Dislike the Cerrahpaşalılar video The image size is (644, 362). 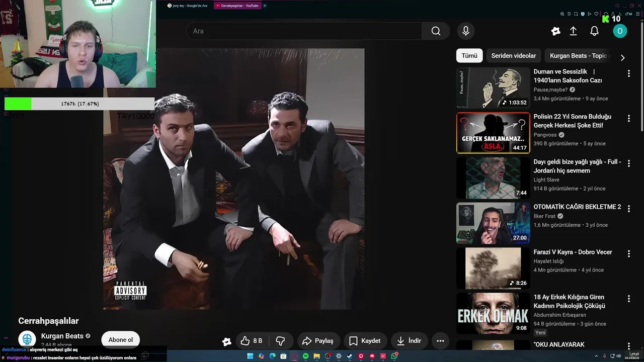pyautogui.click(x=281, y=341)
